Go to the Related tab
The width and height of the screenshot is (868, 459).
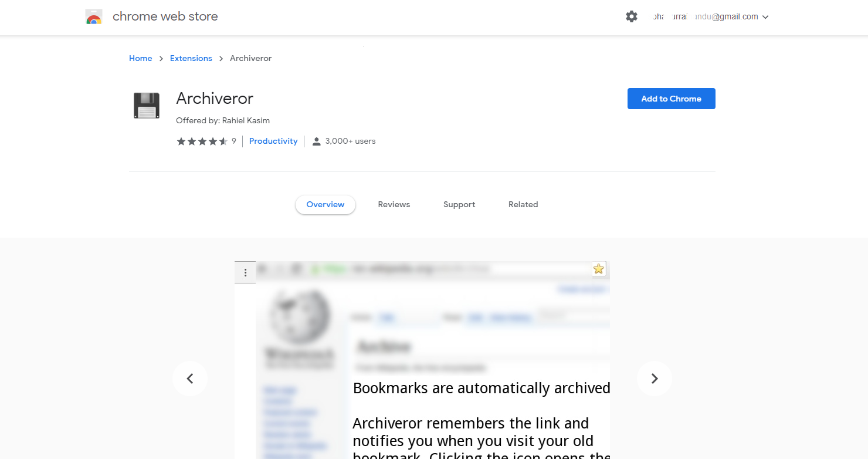(523, 205)
